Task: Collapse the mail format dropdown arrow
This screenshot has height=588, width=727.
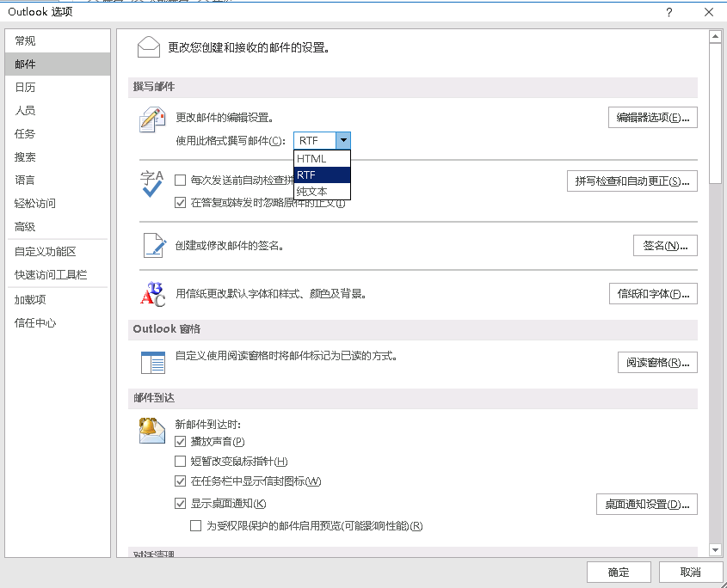Action: pos(343,140)
